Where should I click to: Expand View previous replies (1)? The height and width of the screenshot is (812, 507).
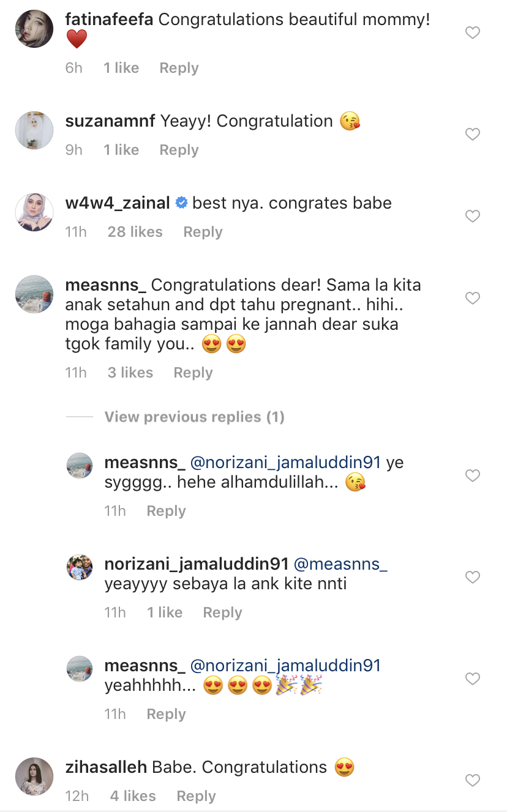coord(194,417)
